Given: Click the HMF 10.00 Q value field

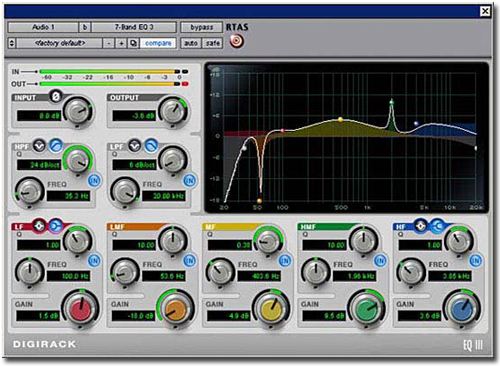Looking at the screenshot, I should click(324, 245).
